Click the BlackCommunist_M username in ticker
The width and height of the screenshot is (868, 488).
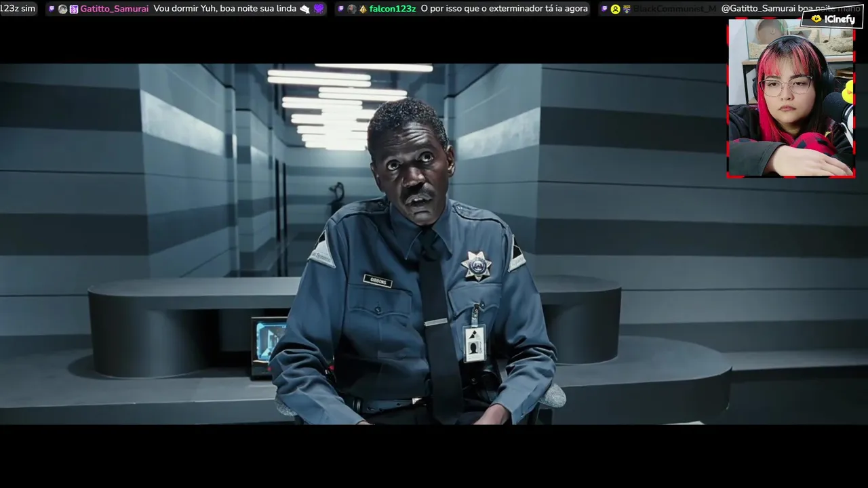(675, 9)
